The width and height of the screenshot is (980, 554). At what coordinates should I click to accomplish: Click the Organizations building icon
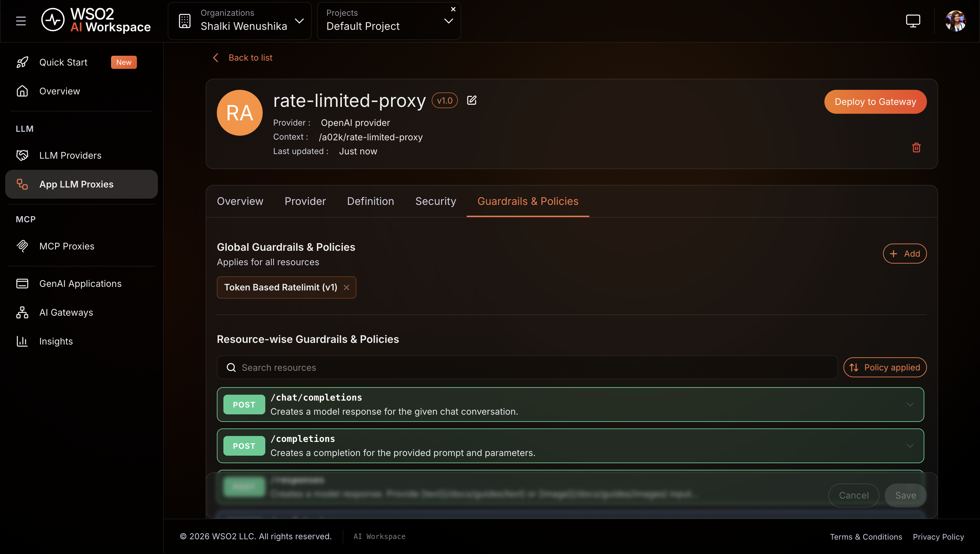(x=185, y=21)
